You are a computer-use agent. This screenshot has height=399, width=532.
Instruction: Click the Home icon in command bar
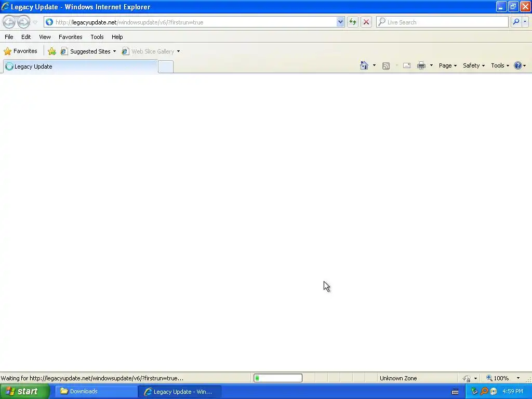(x=364, y=65)
